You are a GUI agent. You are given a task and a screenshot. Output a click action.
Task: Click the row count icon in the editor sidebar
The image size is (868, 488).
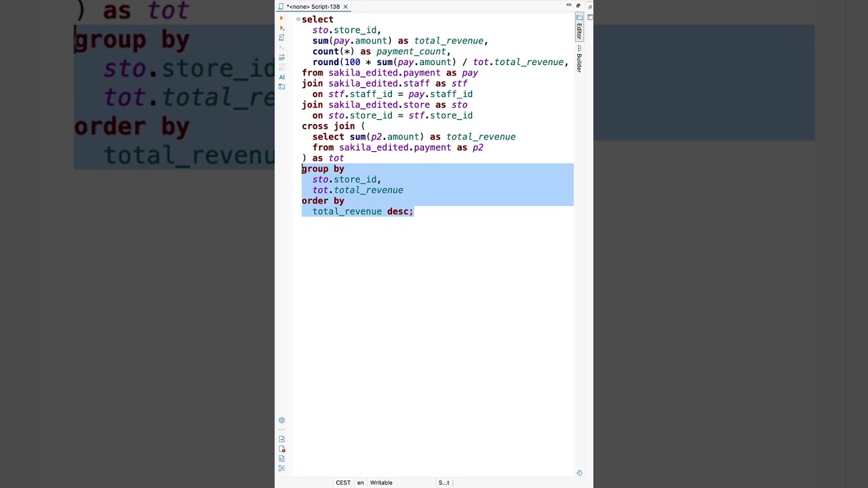281,57
